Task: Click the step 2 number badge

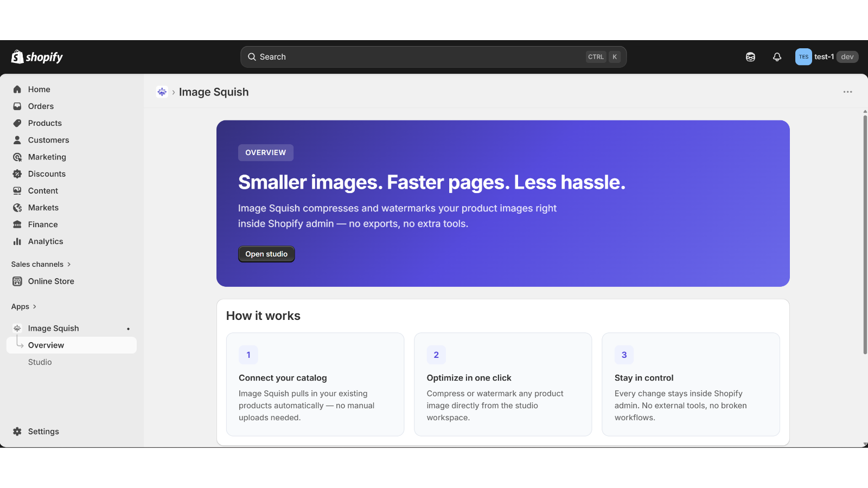Action: [436, 355]
